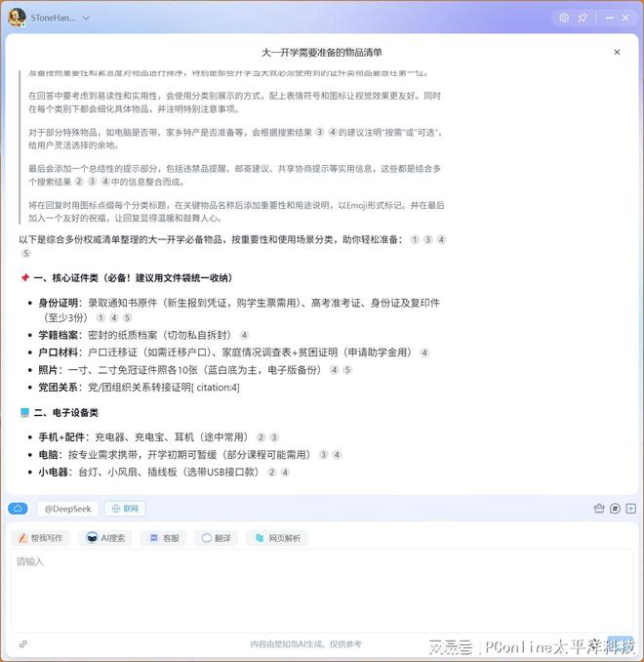Open the user avatar at the top left
Image resolution: width=644 pixels, height=662 pixels.
(x=17, y=18)
